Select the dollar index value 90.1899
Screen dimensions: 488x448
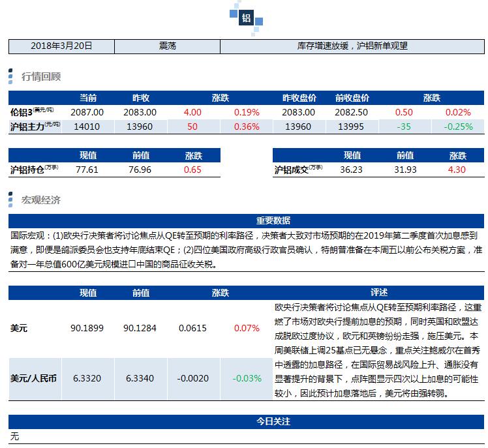[x=87, y=328]
